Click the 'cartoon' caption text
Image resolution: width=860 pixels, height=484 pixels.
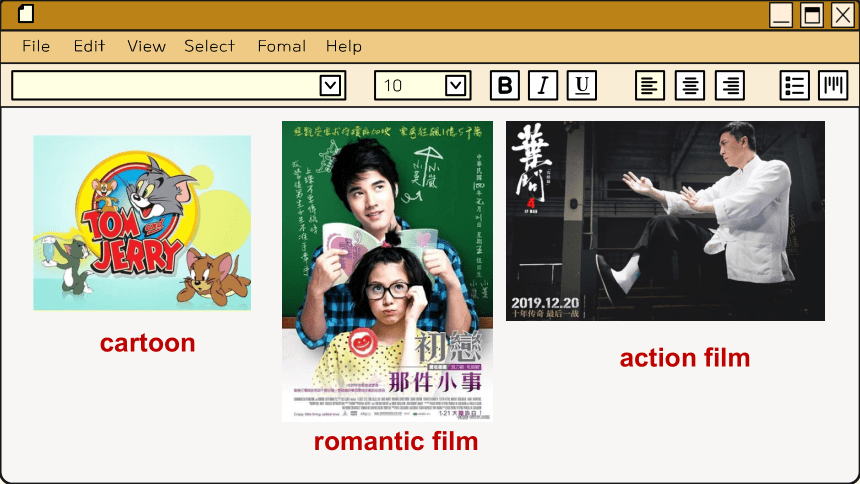pyautogui.click(x=148, y=344)
